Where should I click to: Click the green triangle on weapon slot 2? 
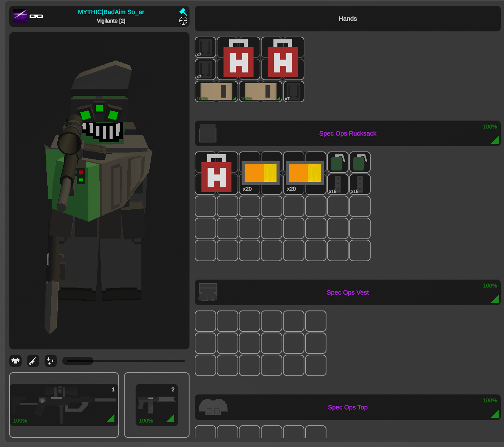[x=171, y=418]
